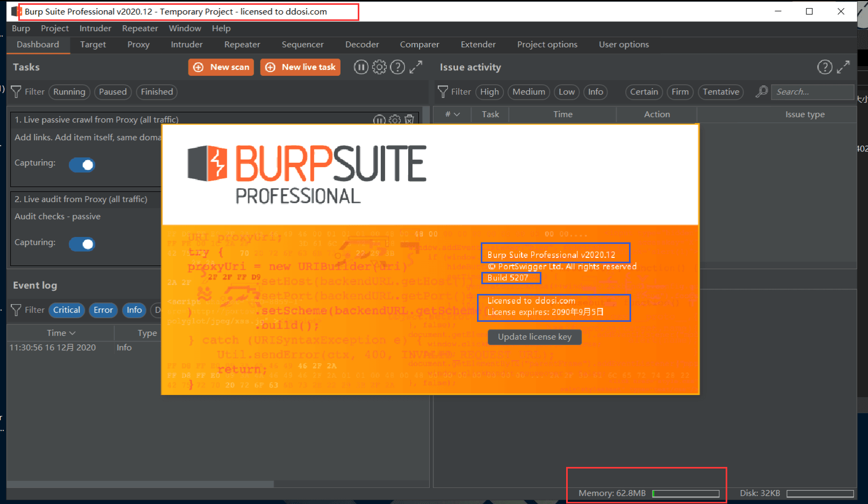Toggle the Tentative confidence filter

tap(721, 92)
